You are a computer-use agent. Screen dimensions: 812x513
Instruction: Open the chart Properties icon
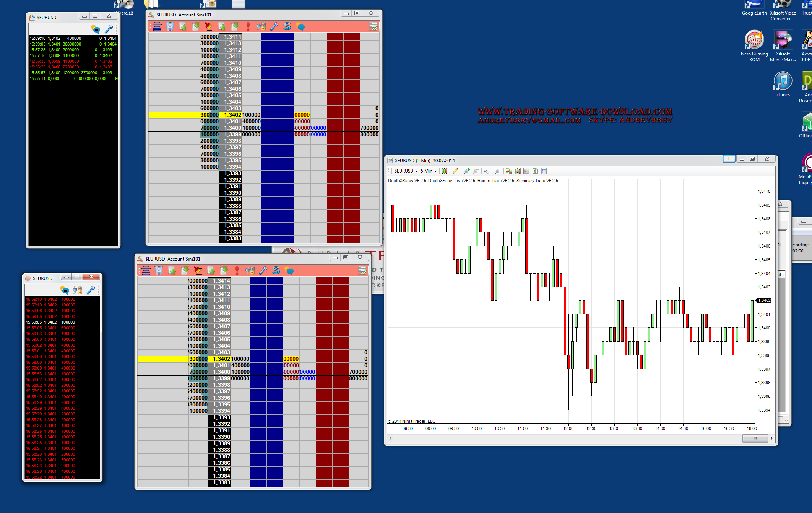[x=544, y=171]
